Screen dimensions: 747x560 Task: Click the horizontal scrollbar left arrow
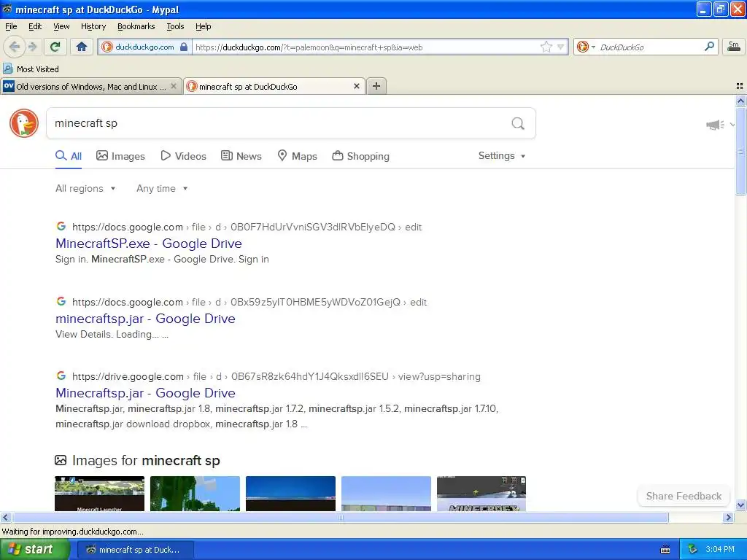point(5,517)
